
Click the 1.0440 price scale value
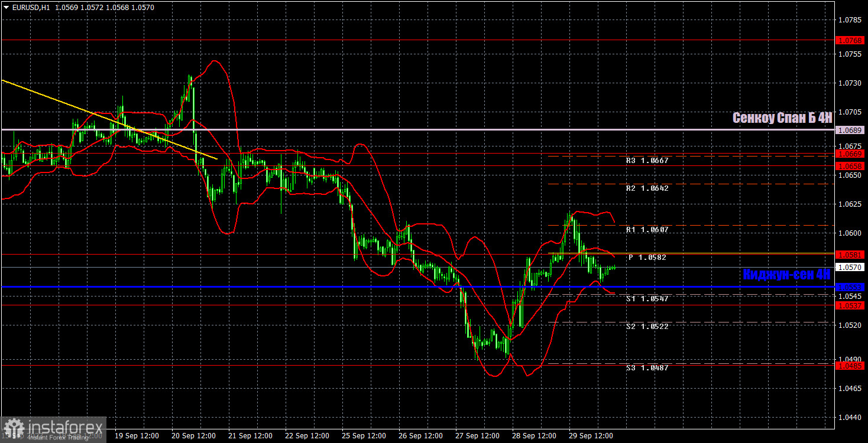[x=850, y=417]
